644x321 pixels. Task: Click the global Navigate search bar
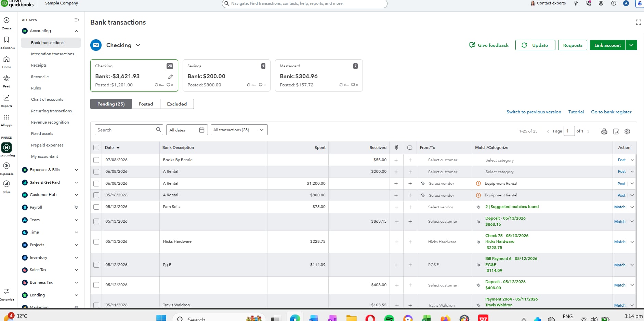pyautogui.click(x=304, y=4)
